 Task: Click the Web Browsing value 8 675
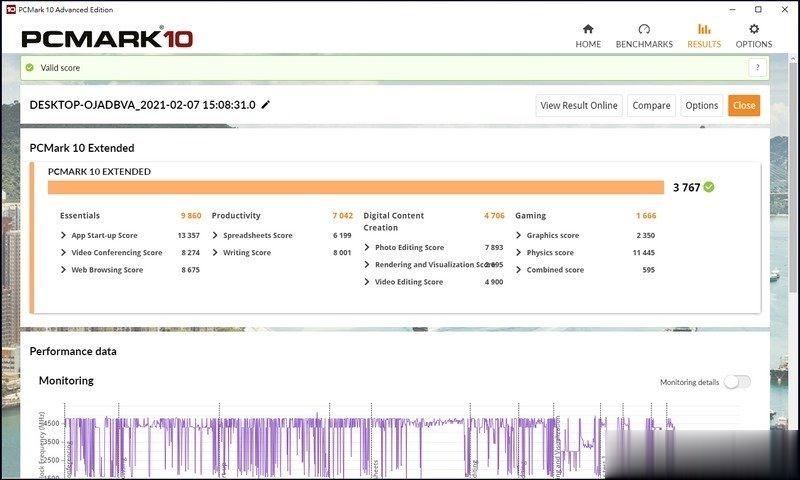(190, 269)
